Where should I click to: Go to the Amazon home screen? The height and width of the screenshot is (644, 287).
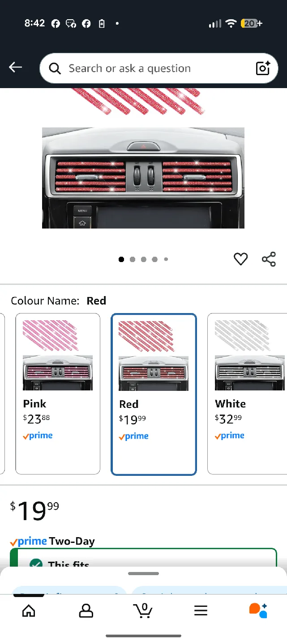[28, 610]
